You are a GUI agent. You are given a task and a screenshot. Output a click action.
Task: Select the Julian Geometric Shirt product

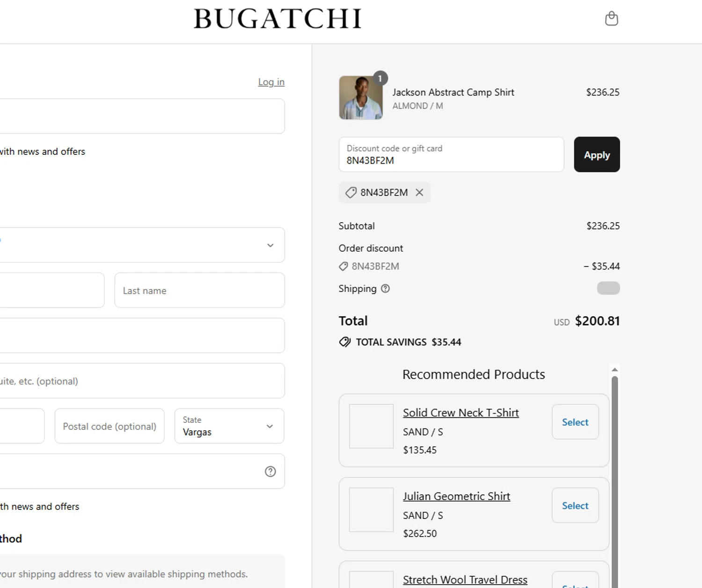coord(575,505)
